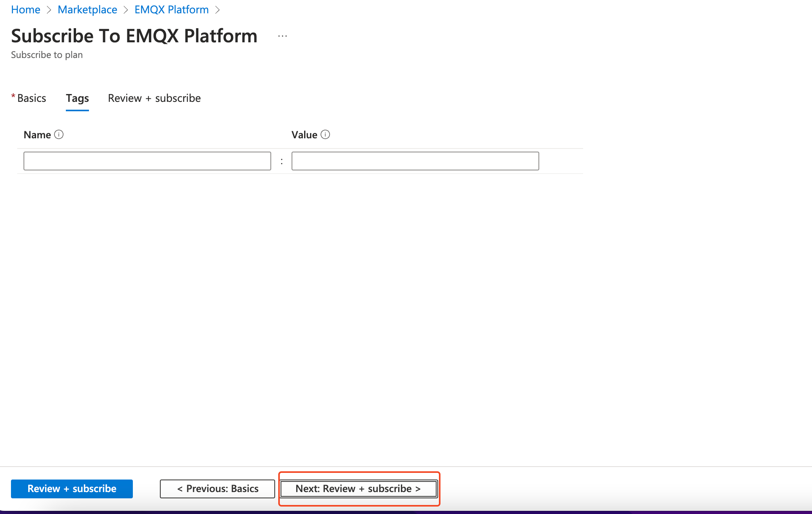Click the Value column header label
The height and width of the screenshot is (514, 812).
point(304,135)
